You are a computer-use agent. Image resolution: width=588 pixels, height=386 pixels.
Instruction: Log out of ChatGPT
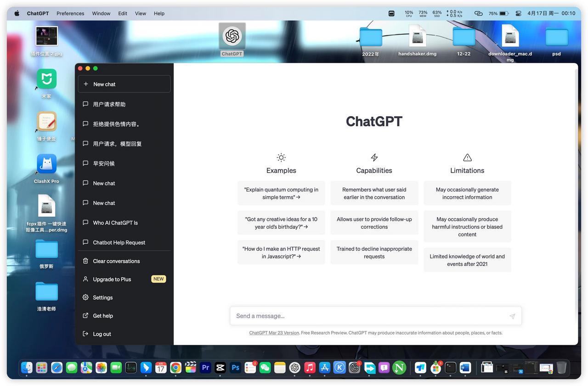pyautogui.click(x=124, y=334)
